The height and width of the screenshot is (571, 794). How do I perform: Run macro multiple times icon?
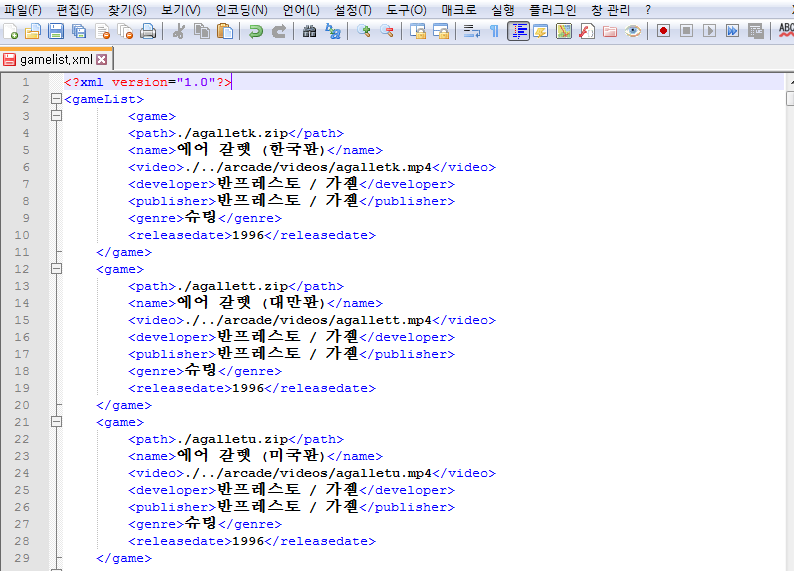tap(732, 31)
